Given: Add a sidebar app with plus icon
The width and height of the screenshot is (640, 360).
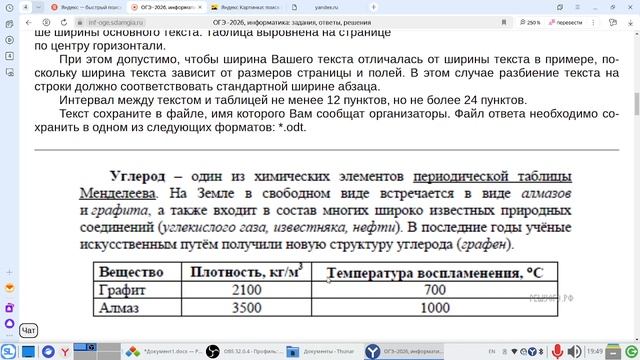Looking at the screenshot, I should point(9,272).
